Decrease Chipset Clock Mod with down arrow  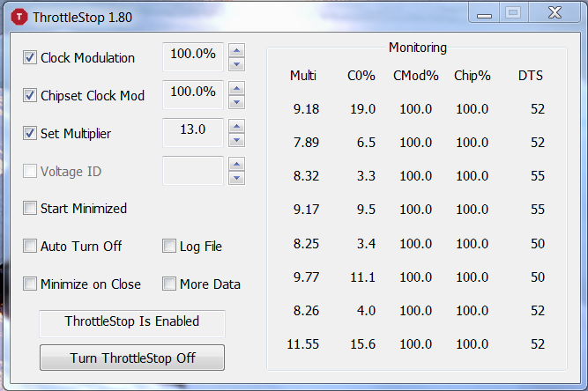236,102
